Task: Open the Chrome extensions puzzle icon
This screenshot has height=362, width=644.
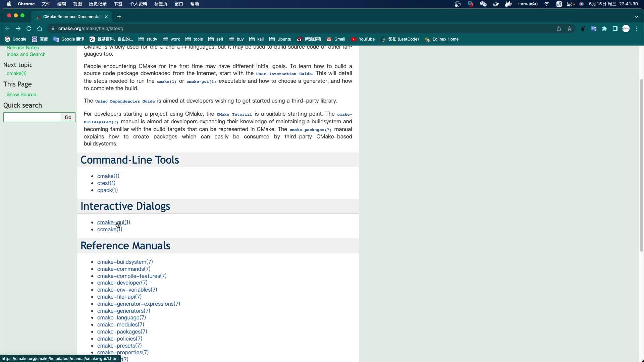Action: (x=604, y=28)
